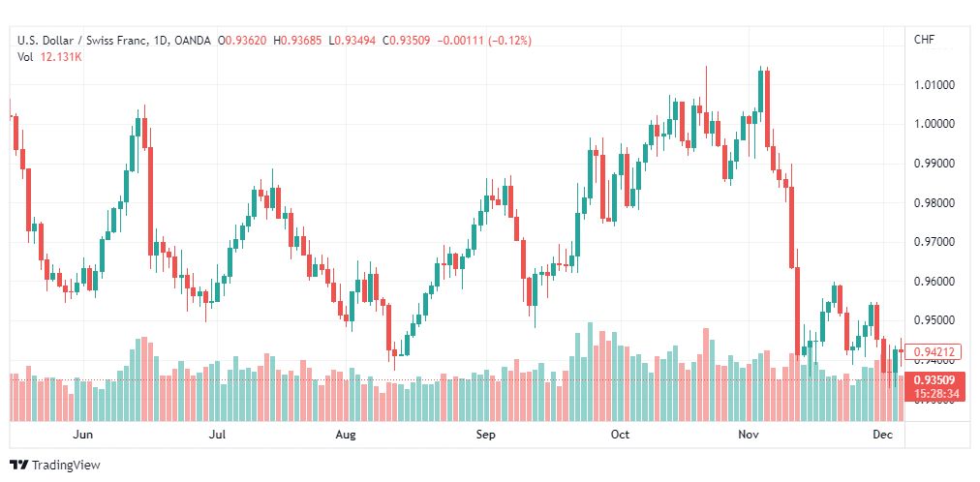
Task: Click the 1.01000 price scale label
Action: point(934,85)
